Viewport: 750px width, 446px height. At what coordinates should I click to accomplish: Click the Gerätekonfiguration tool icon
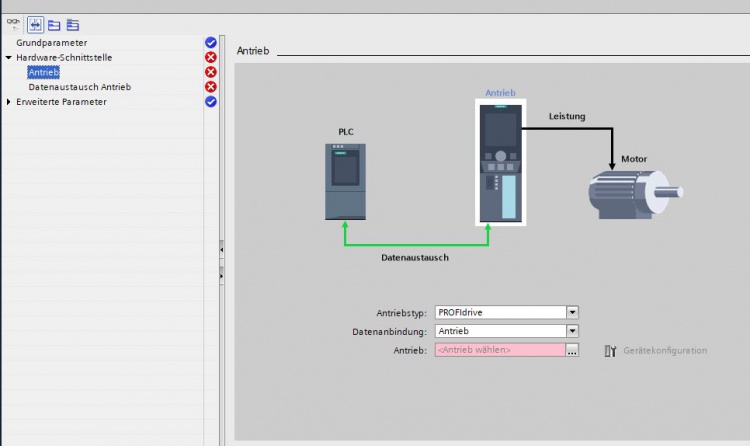(x=610, y=350)
